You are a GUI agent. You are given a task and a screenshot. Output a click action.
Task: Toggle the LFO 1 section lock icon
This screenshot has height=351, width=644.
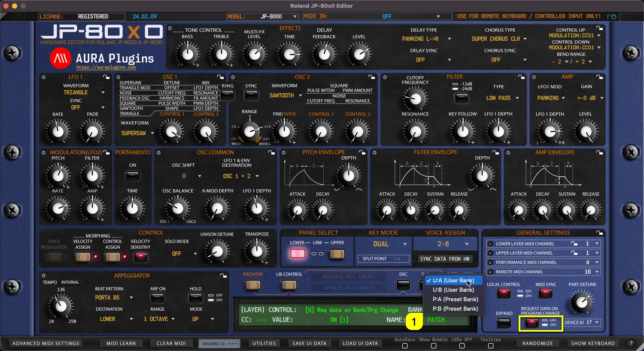pos(106,77)
